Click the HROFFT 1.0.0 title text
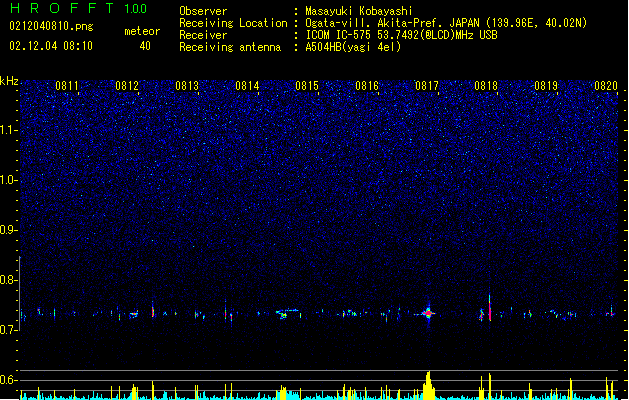This screenshot has width=629, height=400. coord(79,8)
